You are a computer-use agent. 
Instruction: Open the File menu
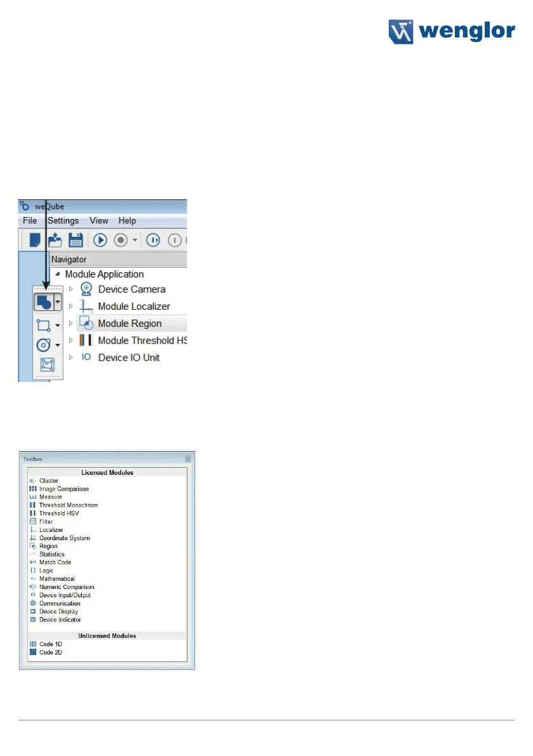click(30, 221)
